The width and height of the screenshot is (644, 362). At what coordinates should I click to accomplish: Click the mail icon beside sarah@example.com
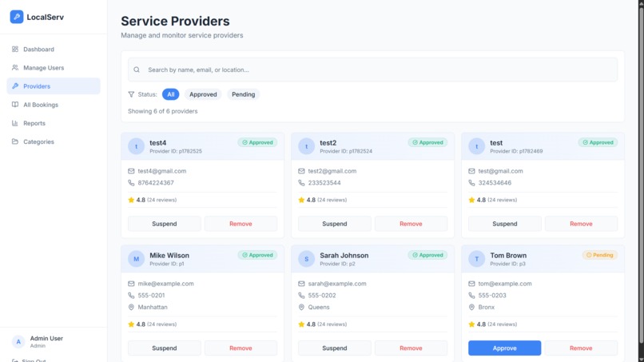click(x=301, y=284)
